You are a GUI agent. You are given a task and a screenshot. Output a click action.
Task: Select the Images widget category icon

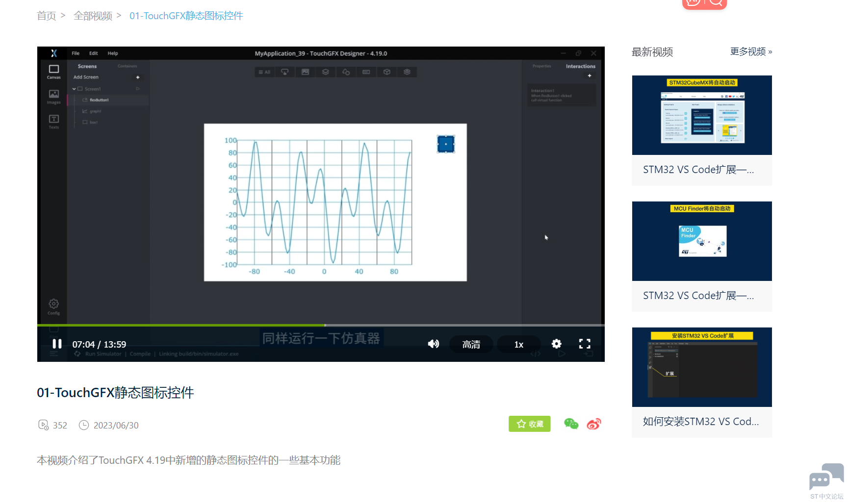[305, 72]
